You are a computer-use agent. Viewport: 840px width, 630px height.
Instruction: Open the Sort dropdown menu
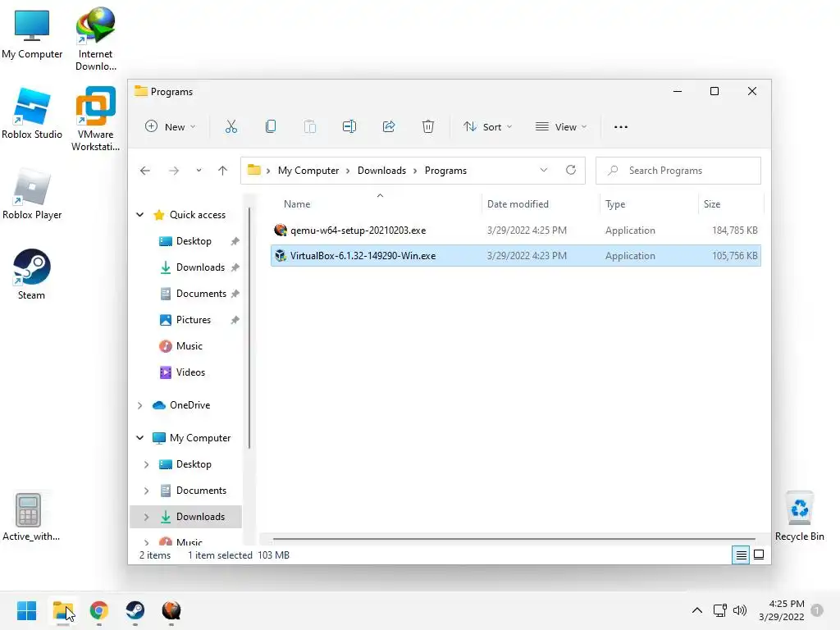[487, 127]
